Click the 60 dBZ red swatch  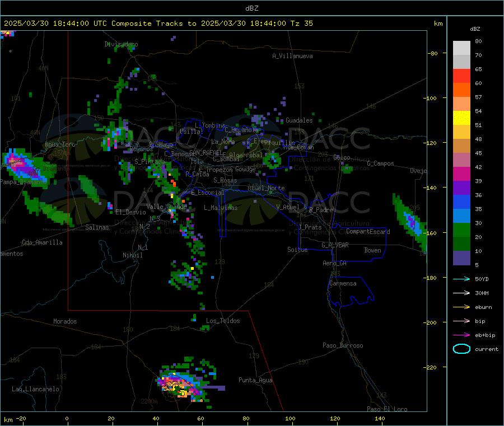click(461, 76)
